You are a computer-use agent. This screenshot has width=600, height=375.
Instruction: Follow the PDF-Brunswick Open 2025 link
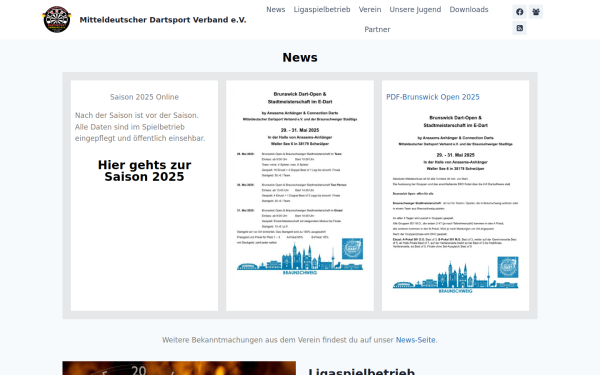pyautogui.click(x=432, y=97)
